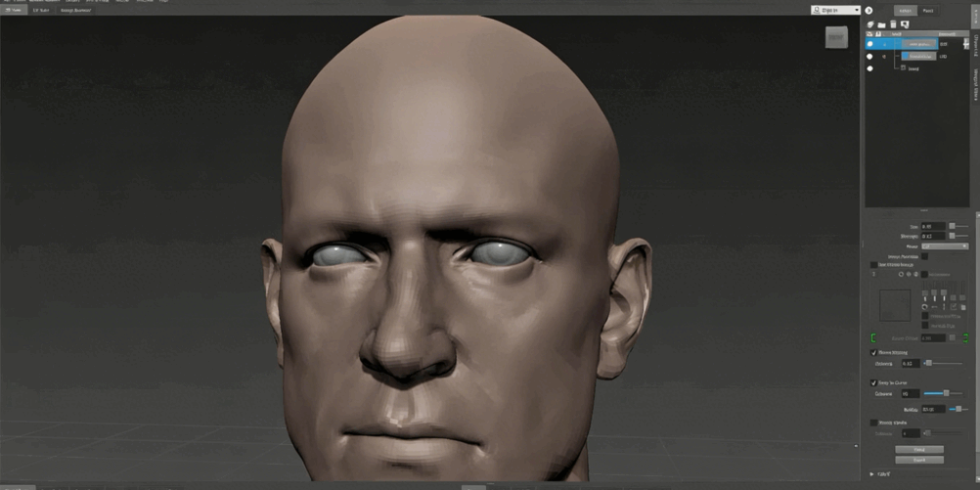Click the new layer icon in the Layers toolbar

870,24
